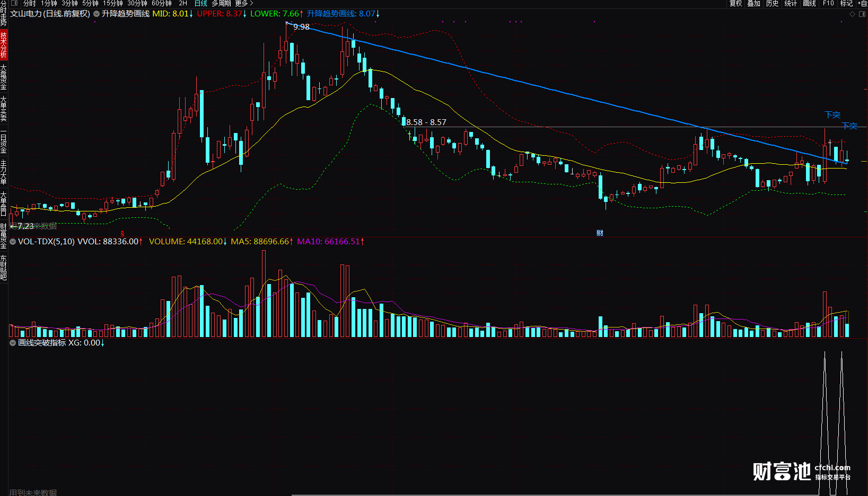Open the 技术分析 side tab
Viewport: 868px width, 496px height.
(4, 45)
